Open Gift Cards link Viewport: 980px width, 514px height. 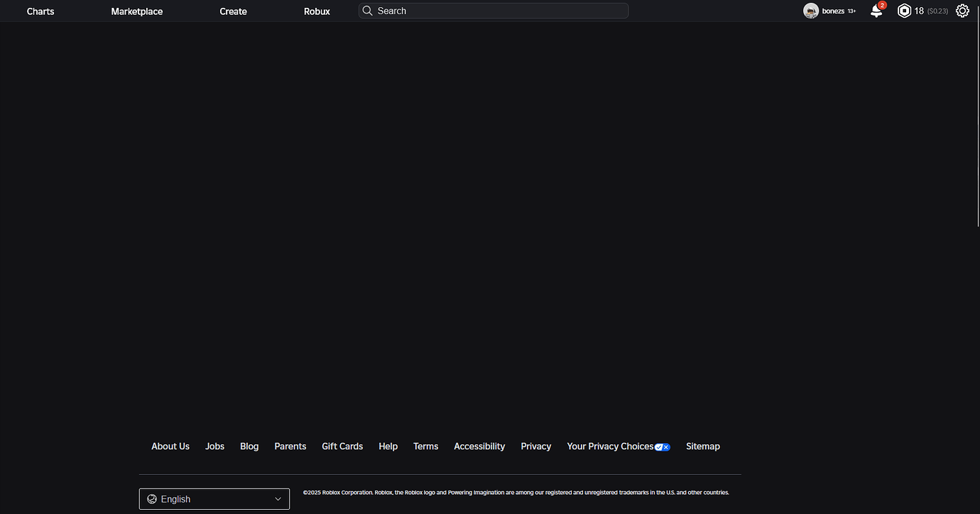point(342,447)
